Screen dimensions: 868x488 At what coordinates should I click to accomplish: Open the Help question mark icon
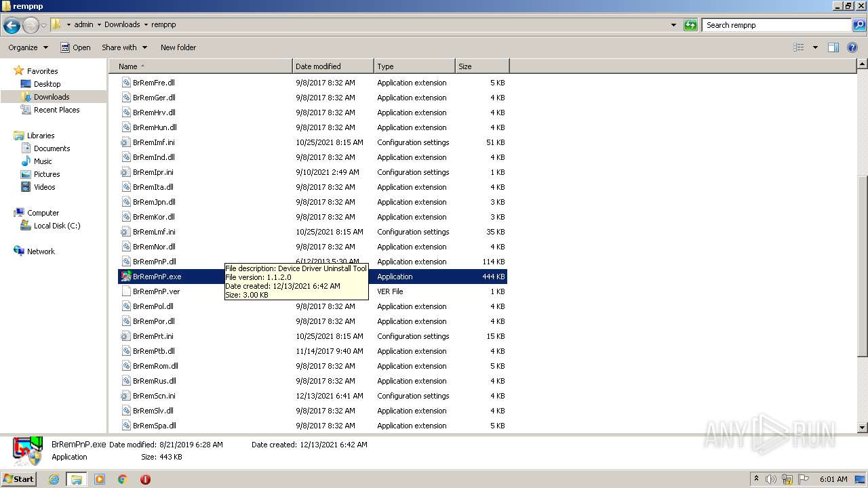tap(854, 47)
